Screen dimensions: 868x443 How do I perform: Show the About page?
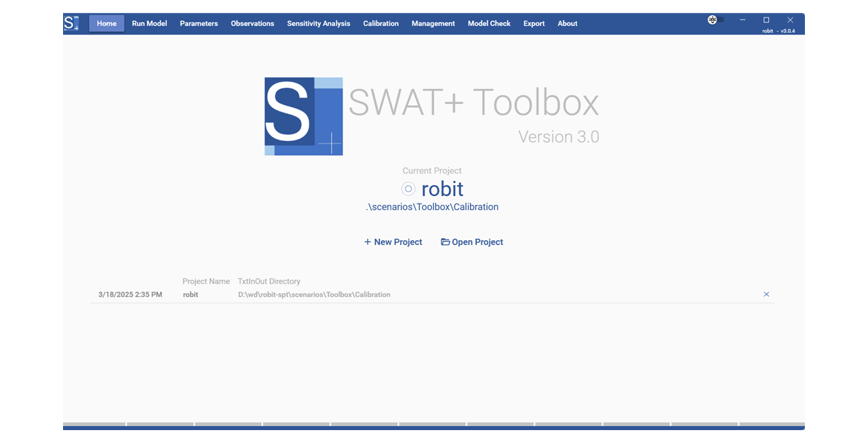[x=567, y=24]
